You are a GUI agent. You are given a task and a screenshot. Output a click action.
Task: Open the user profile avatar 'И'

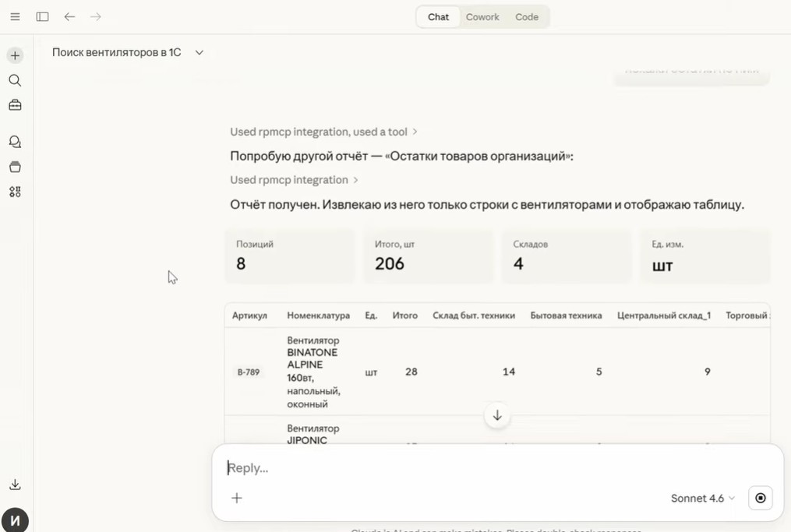point(15,520)
